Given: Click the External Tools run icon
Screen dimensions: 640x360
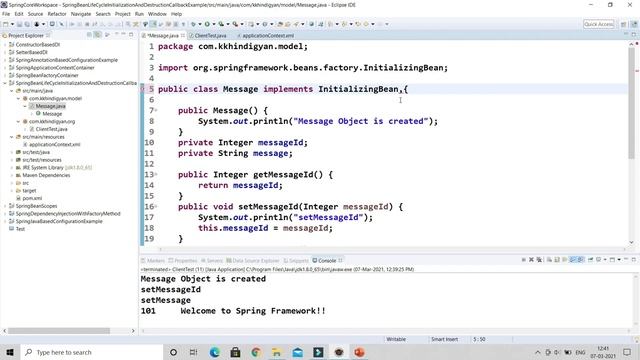Looking at the screenshot, I should [x=235, y=24].
